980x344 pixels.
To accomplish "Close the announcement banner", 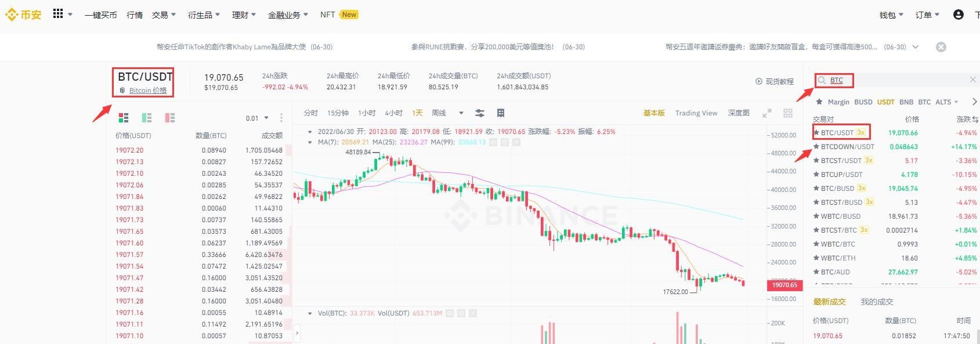I will [x=941, y=47].
